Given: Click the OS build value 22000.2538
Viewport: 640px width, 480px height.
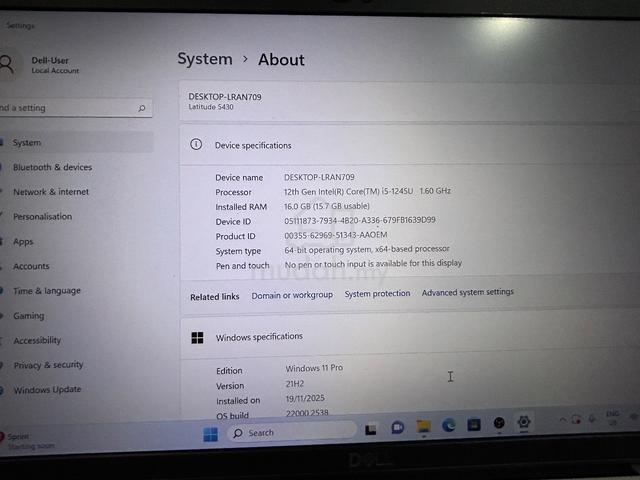Looking at the screenshot, I should click(x=307, y=413).
